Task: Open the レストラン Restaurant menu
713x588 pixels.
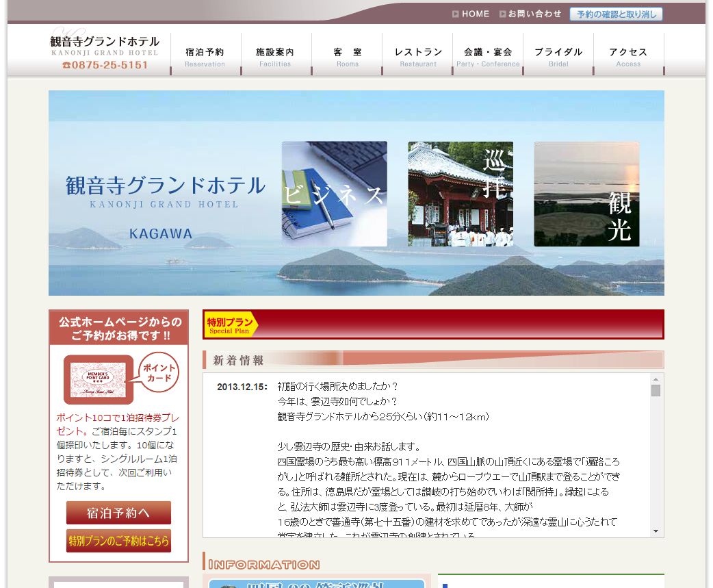Action: pyautogui.click(x=418, y=57)
